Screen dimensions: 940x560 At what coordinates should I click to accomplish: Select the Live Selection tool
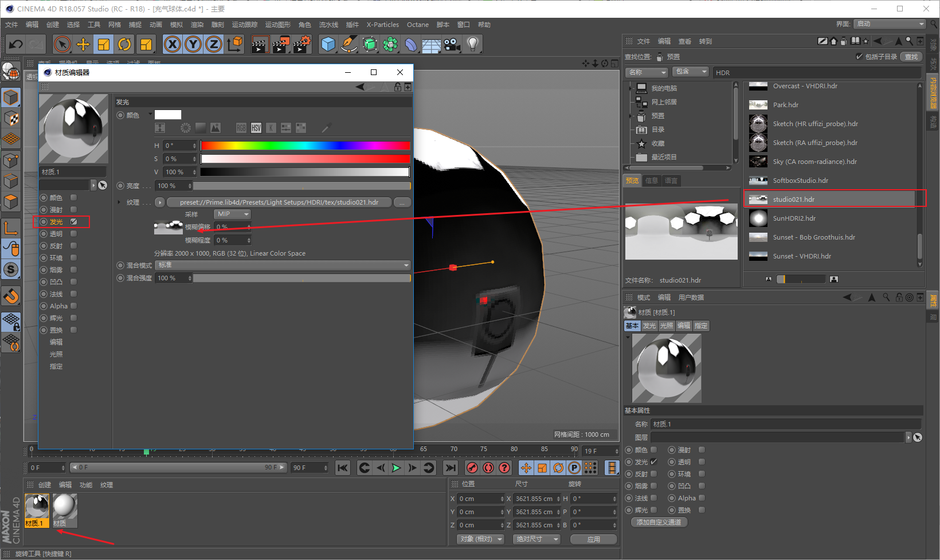point(62,44)
